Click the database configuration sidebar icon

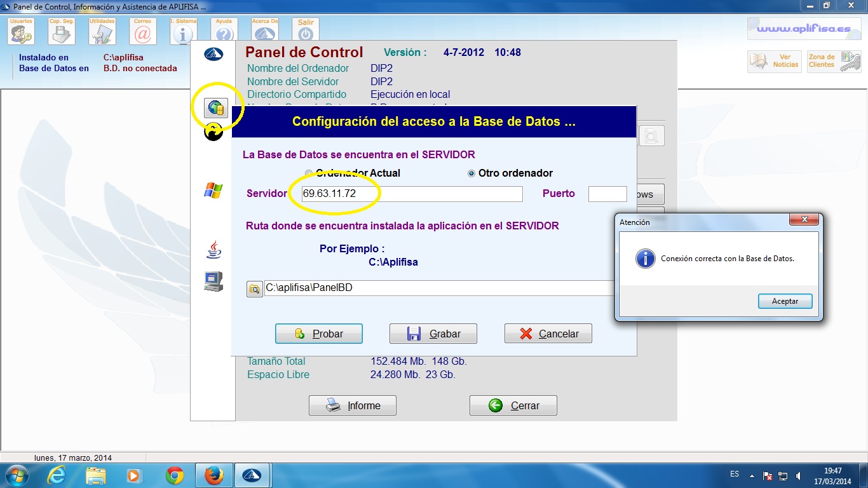pyautogui.click(x=216, y=108)
